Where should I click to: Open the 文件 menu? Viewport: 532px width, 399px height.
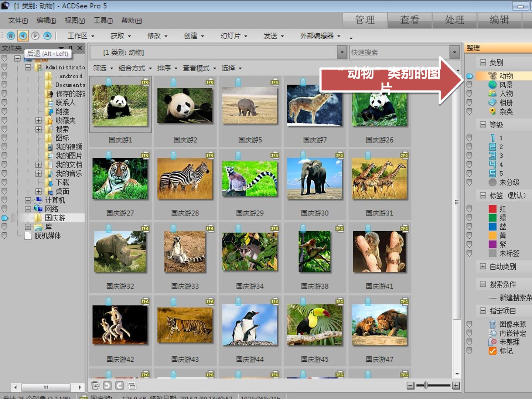point(18,20)
